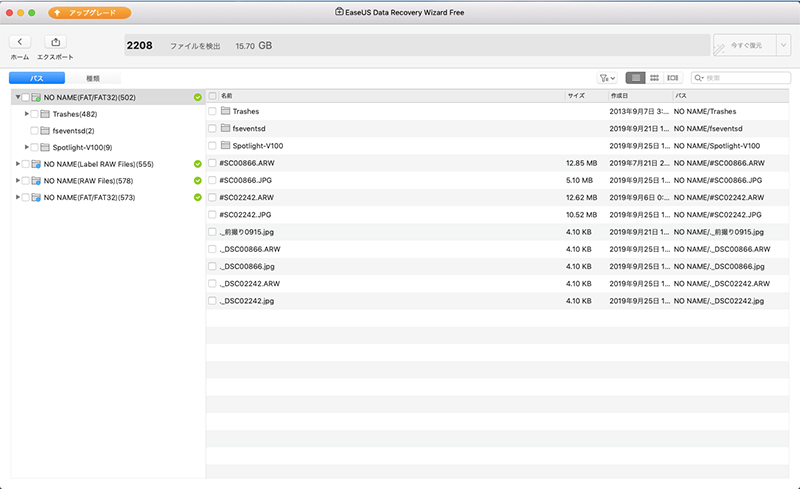Select the ._DSC00866.jpg file name
This screenshot has width=800, height=489.
click(x=247, y=266)
